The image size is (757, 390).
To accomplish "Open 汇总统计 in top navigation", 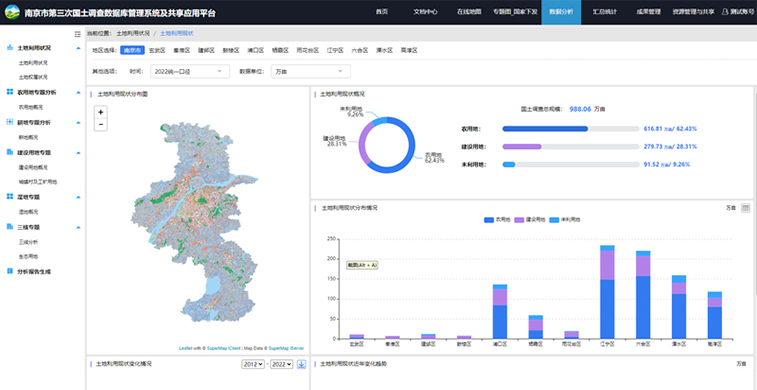I will pos(604,12).
